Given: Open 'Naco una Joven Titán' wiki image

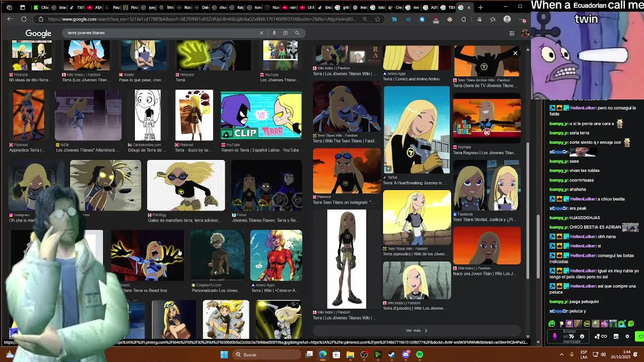Looking at the screenshot, I should point(487,245).
